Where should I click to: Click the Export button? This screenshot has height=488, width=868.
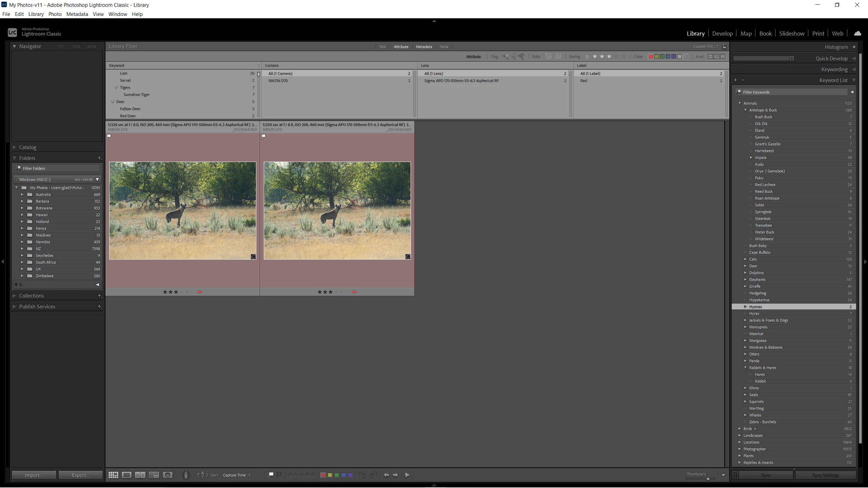pos(80,475)
